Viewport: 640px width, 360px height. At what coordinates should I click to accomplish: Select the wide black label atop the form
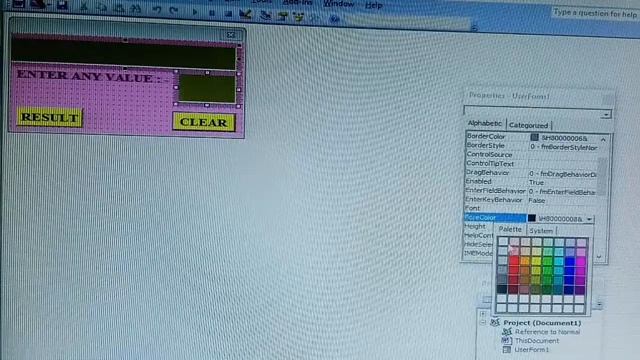pyautogui.click(x=123, y=54)
